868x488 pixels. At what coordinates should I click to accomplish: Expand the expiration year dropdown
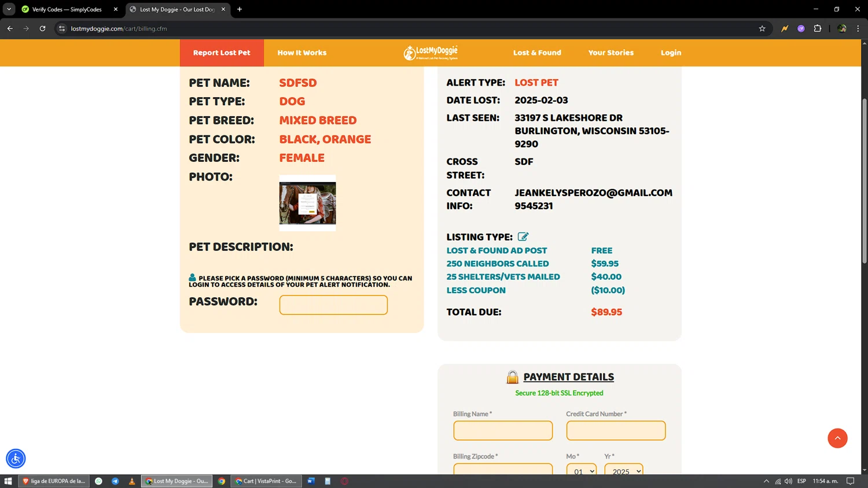624,469
